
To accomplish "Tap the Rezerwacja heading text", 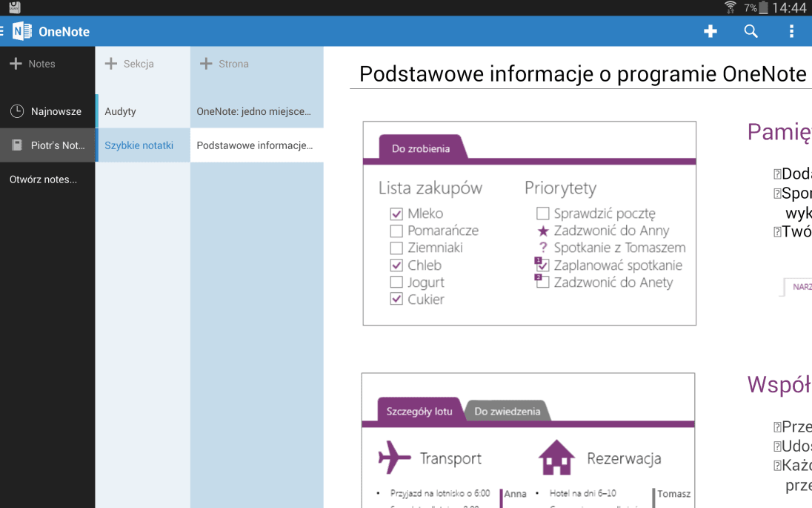I will coord(624,459).
